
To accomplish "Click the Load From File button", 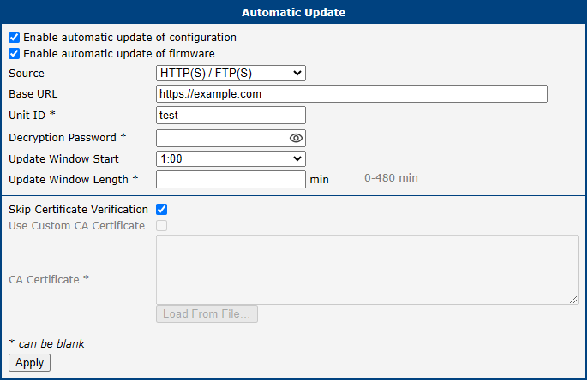I will tap(207, 313).
